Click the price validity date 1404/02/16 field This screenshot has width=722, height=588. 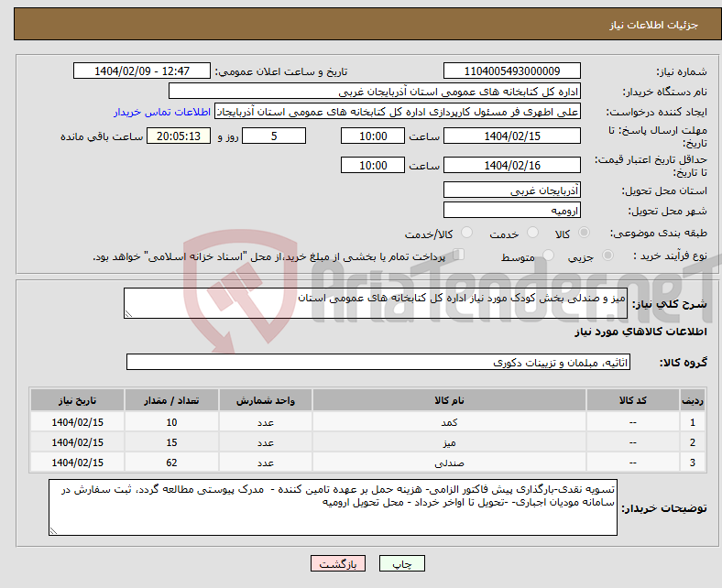(511, 165)
